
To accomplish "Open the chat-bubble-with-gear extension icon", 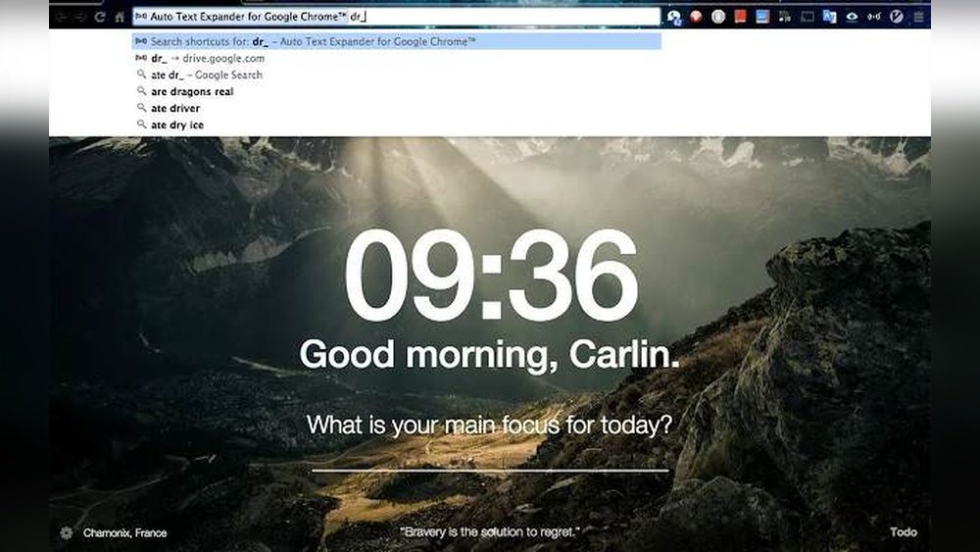I will pyautogui.click(x=674, y=18).
